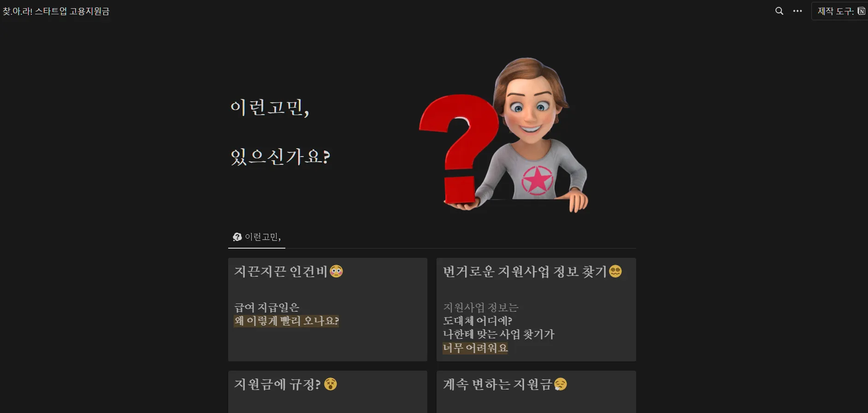
Task: Click highlighted text 너무 어려워요
Action: [x=475, y=348]
